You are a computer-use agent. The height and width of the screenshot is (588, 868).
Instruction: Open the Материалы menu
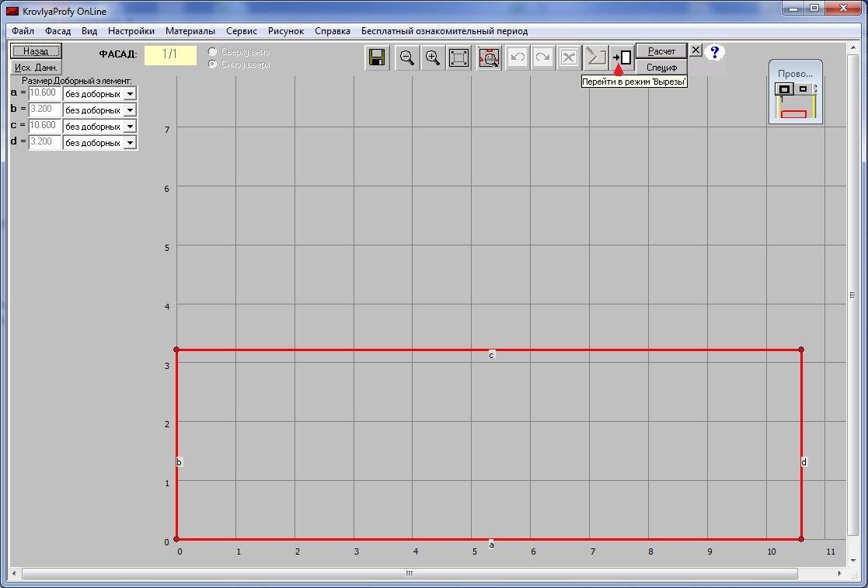(x=190, y=31)
